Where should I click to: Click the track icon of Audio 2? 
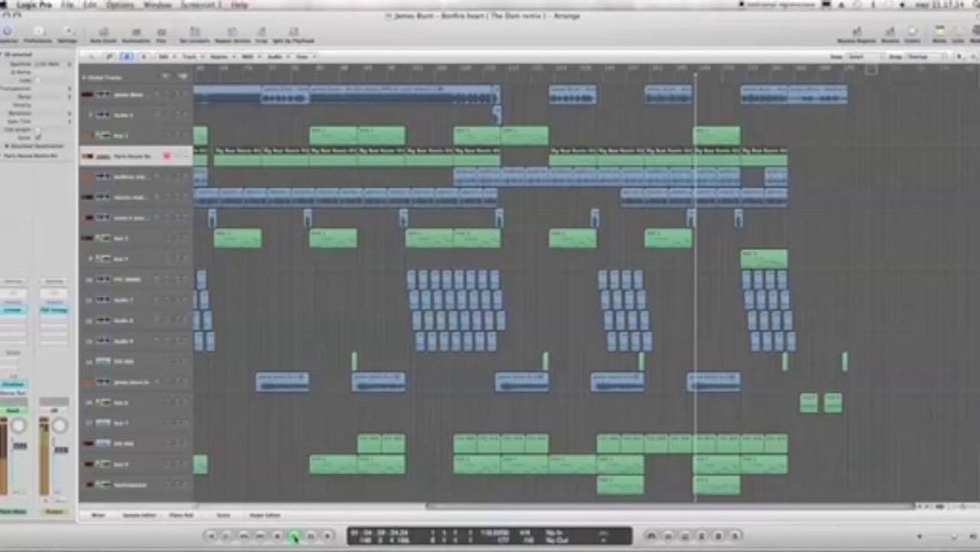coord(103,115)
